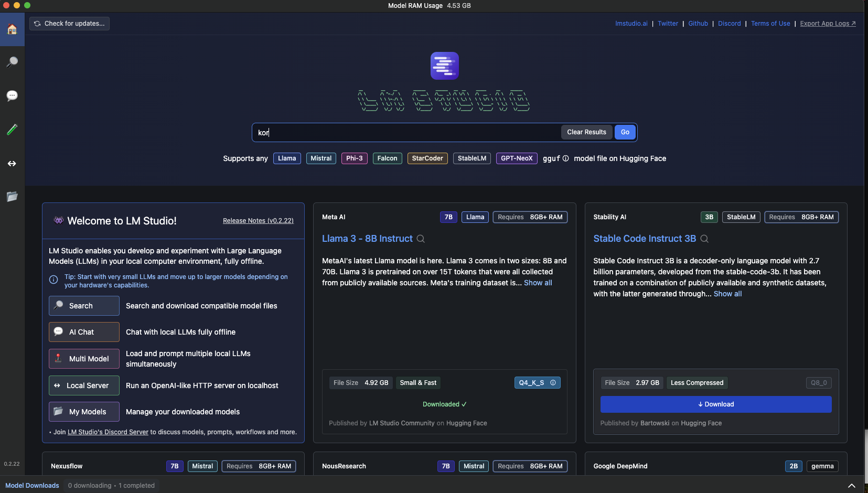Download Stable Code Instruct 3B model
Viewport: 868px width, 493px height.
[x=716, y=404]
